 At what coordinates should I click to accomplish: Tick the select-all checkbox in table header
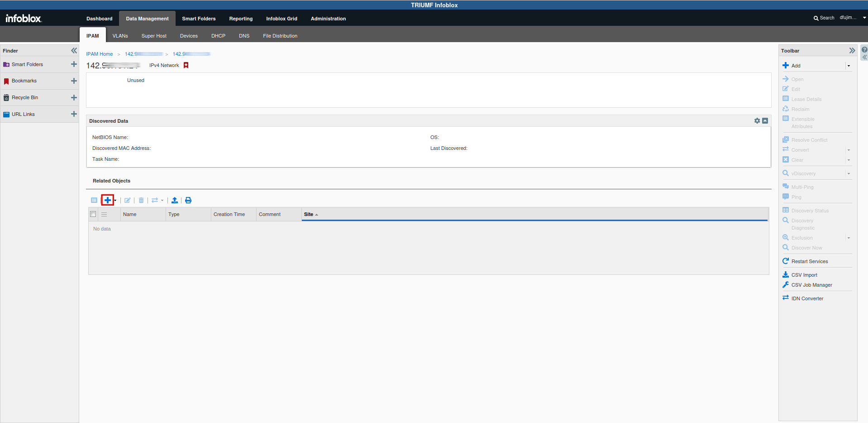(93, 214)
